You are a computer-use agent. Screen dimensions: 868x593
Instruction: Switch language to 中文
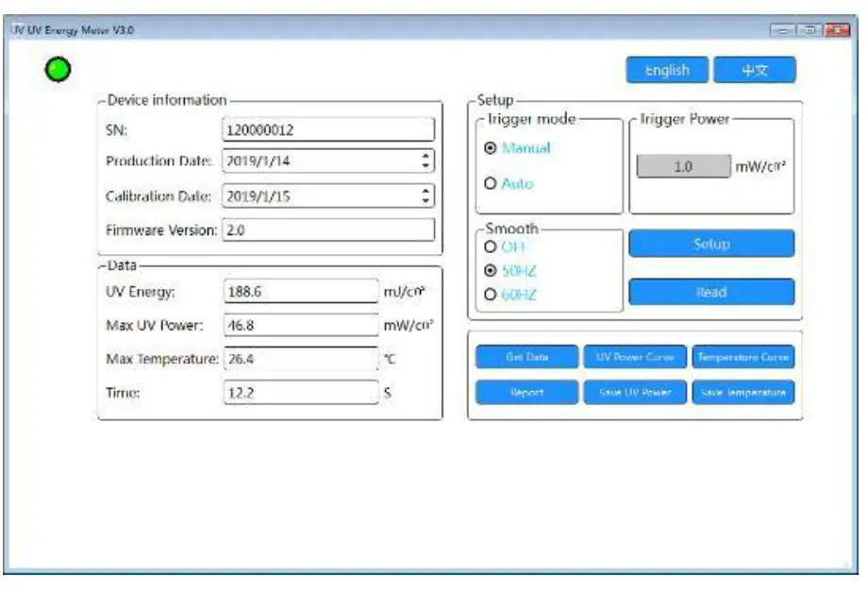[755, 70]
